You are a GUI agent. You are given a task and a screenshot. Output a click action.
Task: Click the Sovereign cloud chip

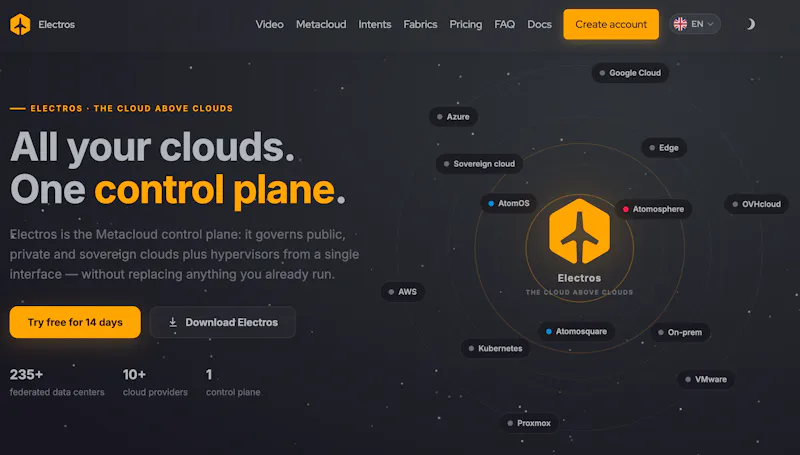[x=479, y=164]
